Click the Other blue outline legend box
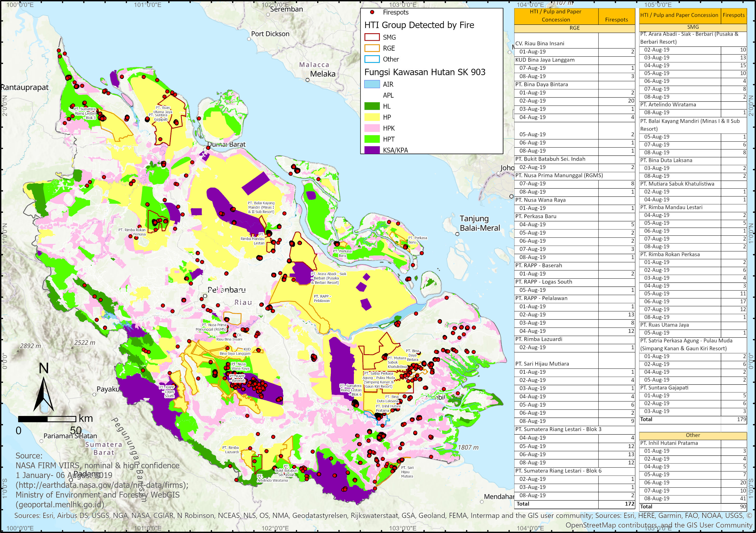The width and height of the screenshot is (756, 533). [372, 59]
